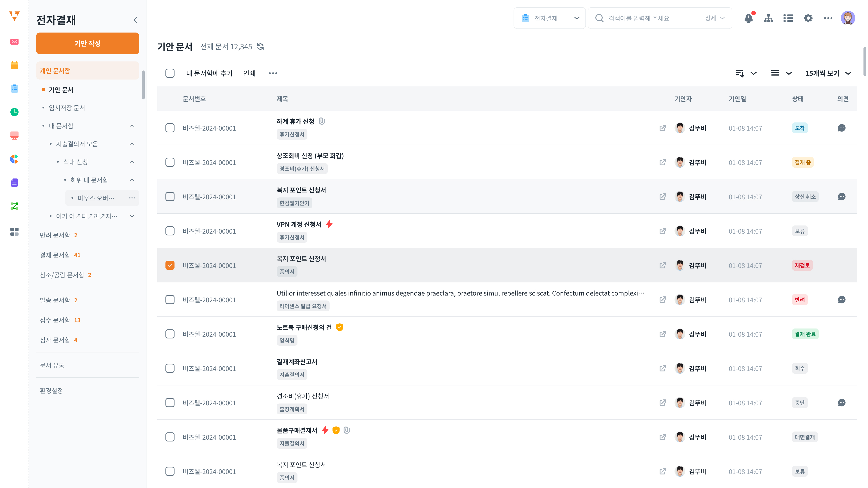Click the 기안 작성 button

pos(88,43)
